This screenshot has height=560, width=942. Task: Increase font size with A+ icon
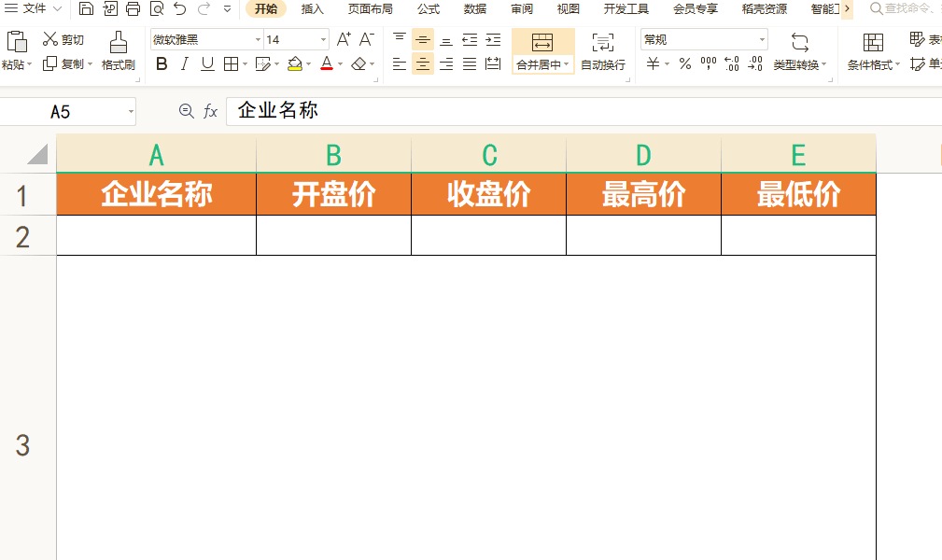pos(344,39)
